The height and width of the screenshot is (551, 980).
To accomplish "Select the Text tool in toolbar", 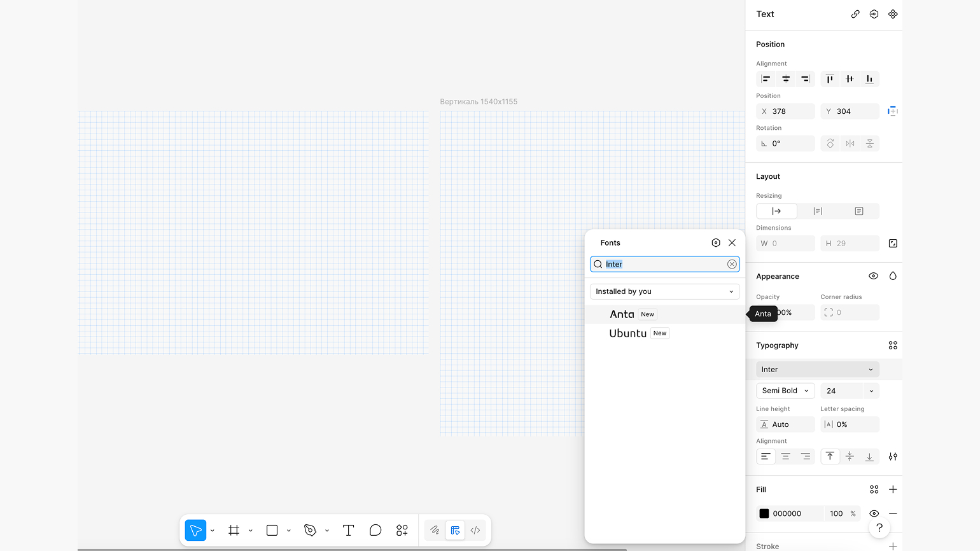I will point(348,530).
